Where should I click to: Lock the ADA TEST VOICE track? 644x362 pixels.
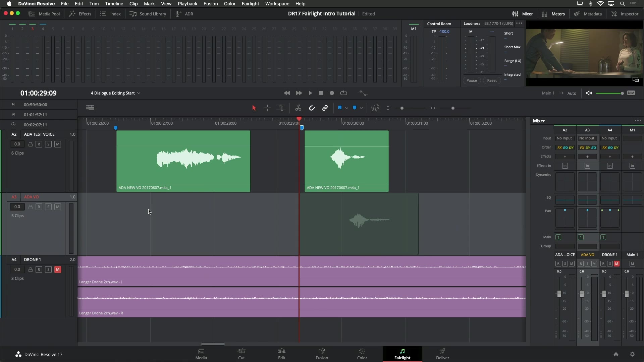pyautogui.click(x=30, y=144)
